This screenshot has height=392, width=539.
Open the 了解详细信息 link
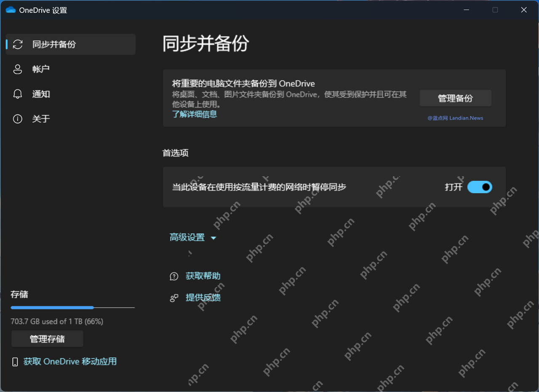[195, 114]
